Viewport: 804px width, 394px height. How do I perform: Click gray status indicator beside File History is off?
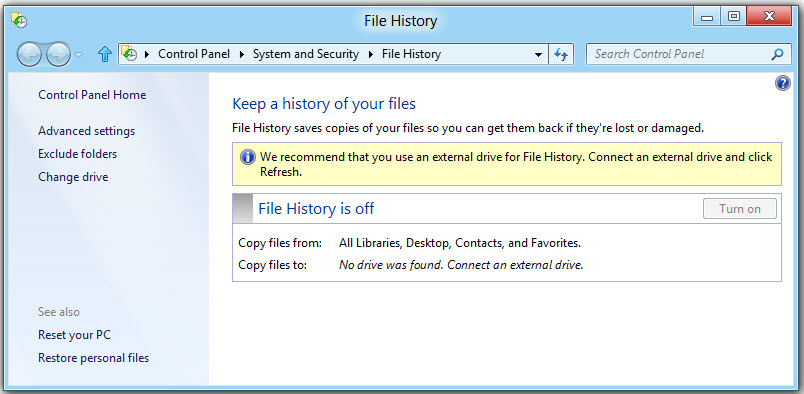243,208
